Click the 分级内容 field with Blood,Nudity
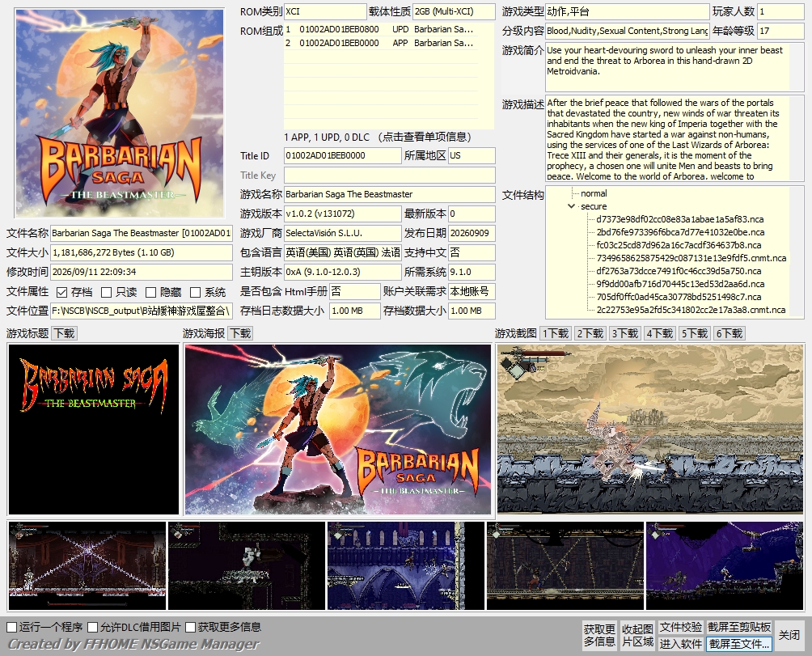Image resolution: width=812 pixels, height=656 pixels. click(627, 31)
